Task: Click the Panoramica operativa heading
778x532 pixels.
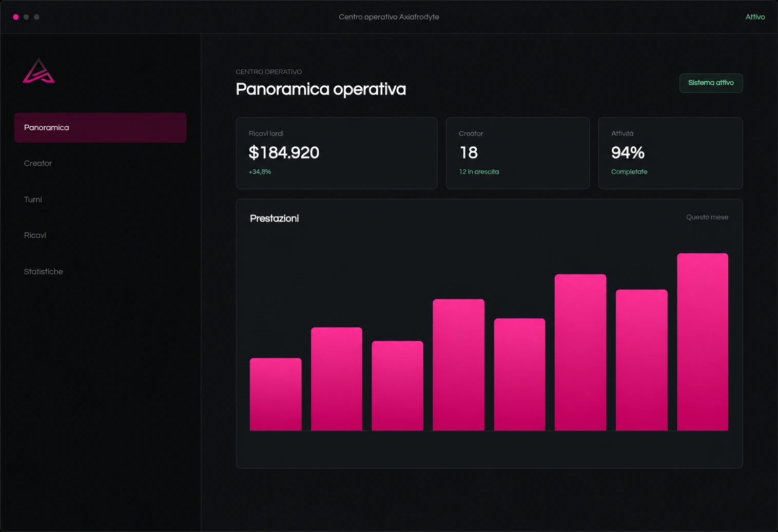Action: [321, 89]
